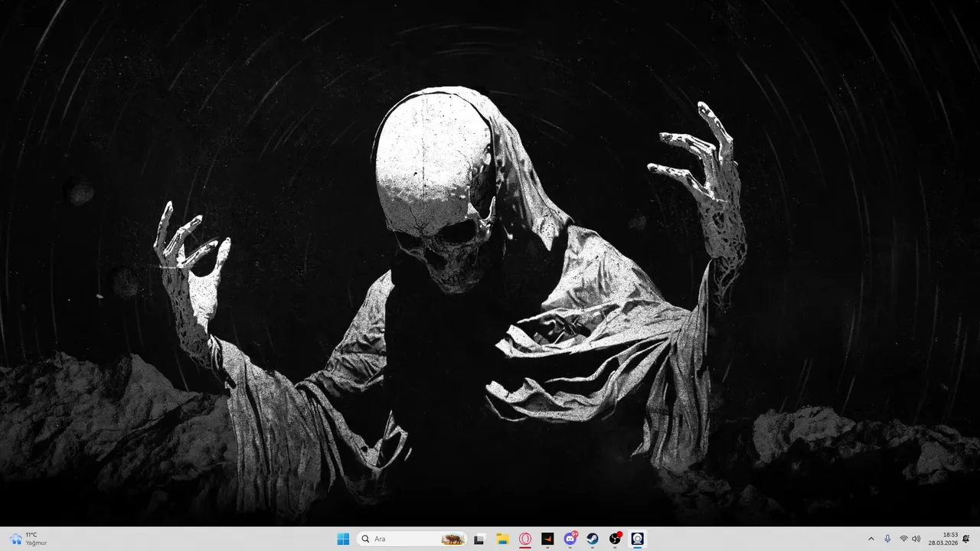
Task: Open the weather widget showing 11°C
Action: tap(28, 539)
